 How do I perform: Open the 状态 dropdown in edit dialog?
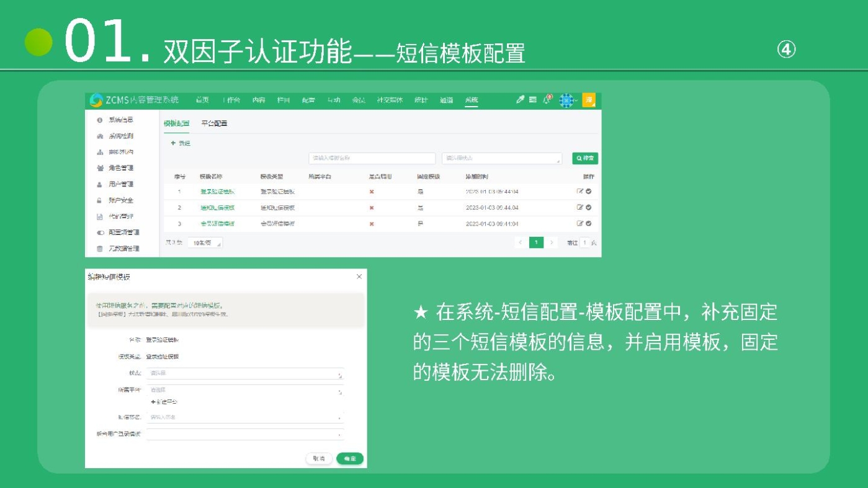click(x=244, y=373)
